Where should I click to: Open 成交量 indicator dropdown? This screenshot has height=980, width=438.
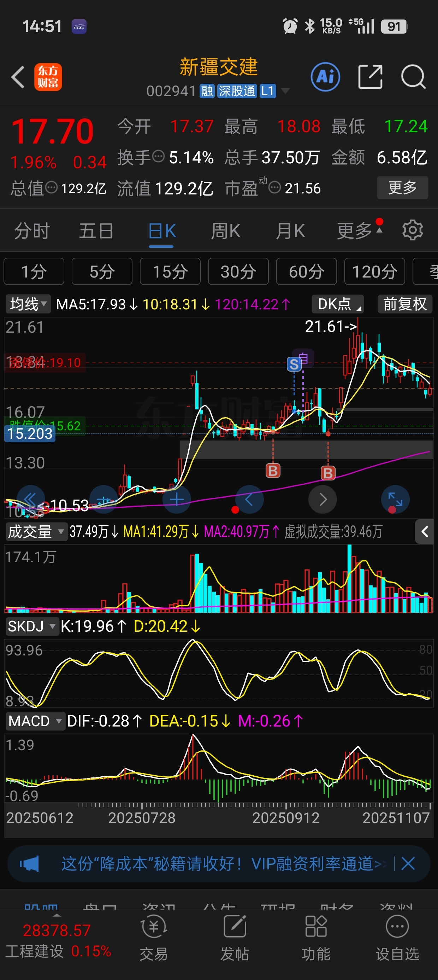coord(36,531)
